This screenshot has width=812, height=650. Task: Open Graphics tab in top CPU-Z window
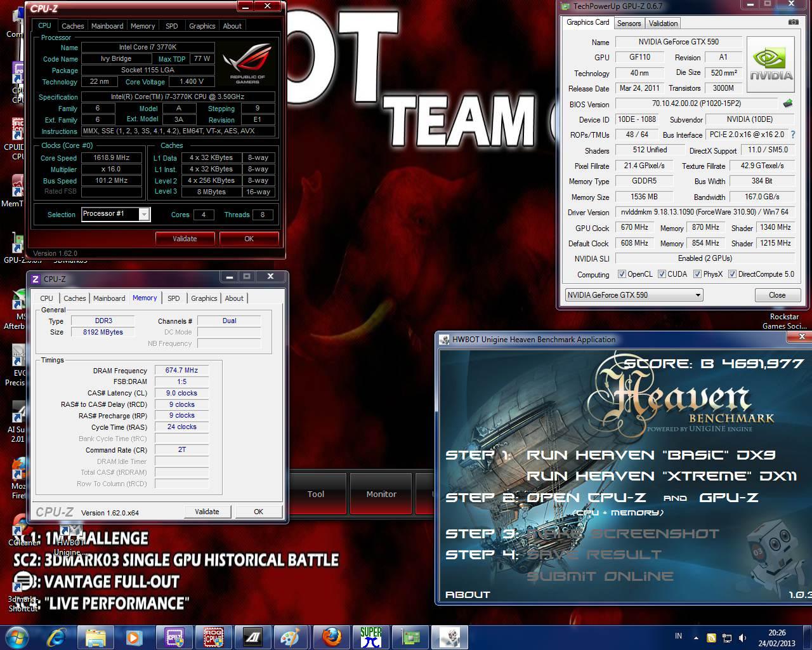202,26
